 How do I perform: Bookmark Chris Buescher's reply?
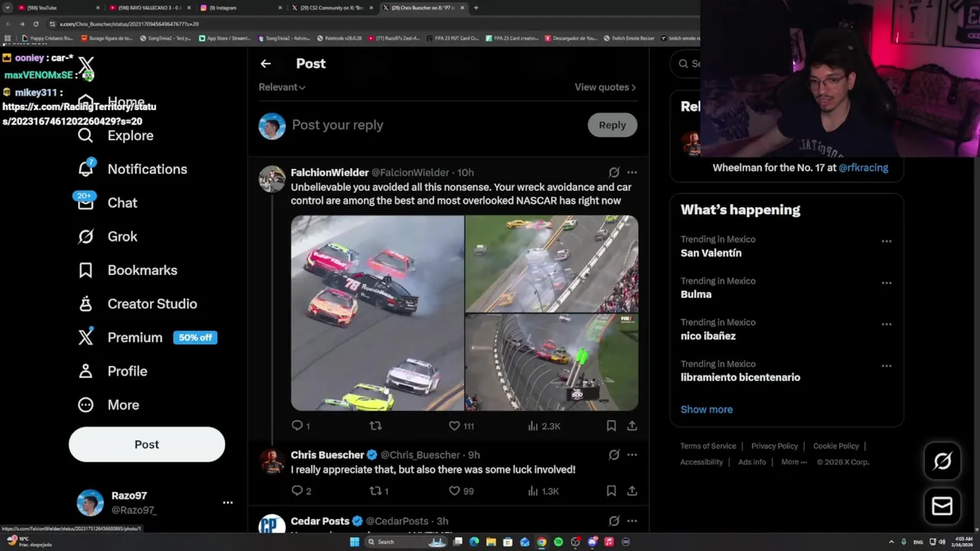tap(611, 491)
